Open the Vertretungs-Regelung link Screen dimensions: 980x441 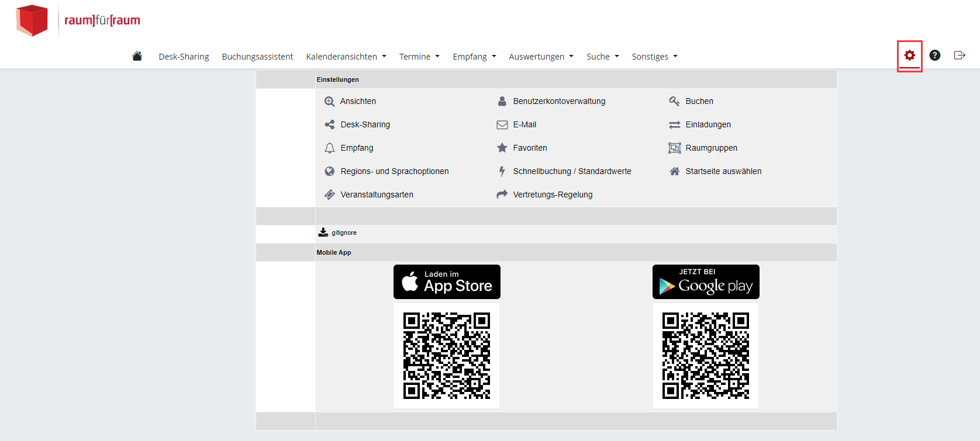[x=553, y=195]
